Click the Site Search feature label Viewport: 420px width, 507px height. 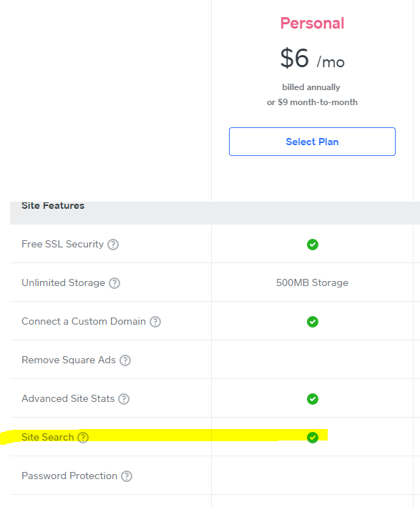click(x=47, y=437)
